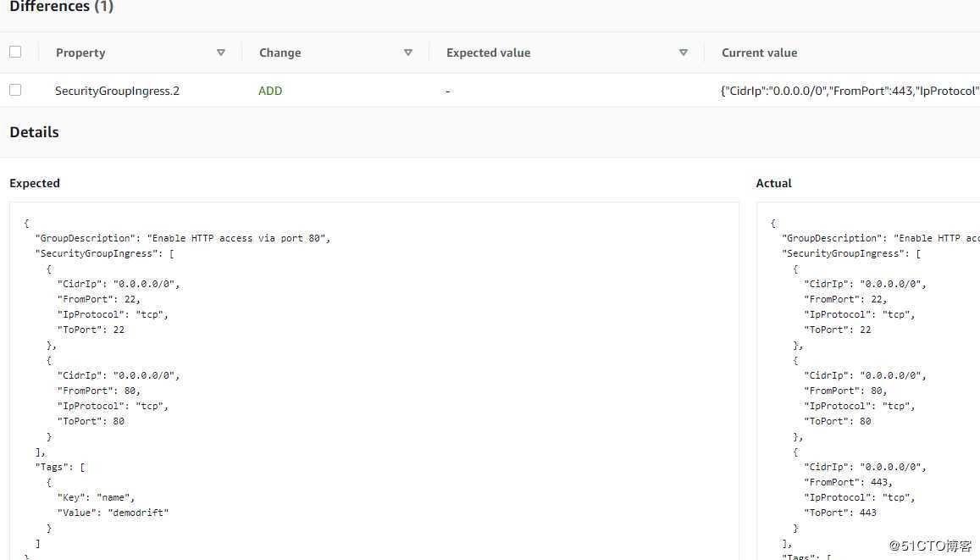
Task: Click the dash in the Expected value cell
Action: coord(447,91)
